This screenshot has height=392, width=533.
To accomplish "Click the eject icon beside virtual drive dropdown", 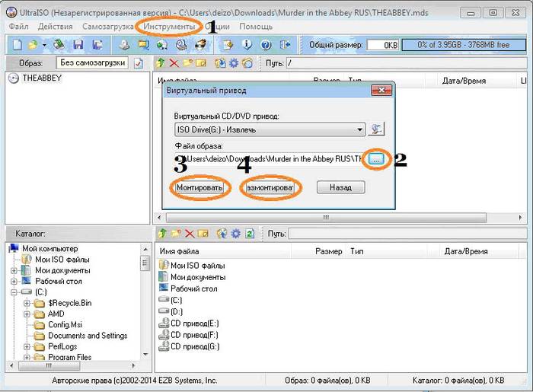I will point(377,129).
